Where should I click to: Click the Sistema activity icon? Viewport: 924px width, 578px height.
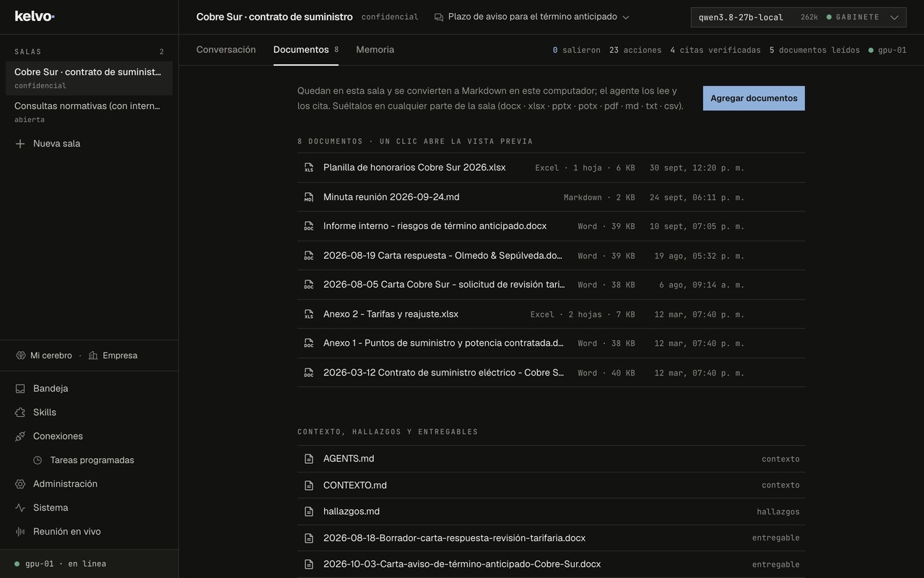[x=20, y=508]
